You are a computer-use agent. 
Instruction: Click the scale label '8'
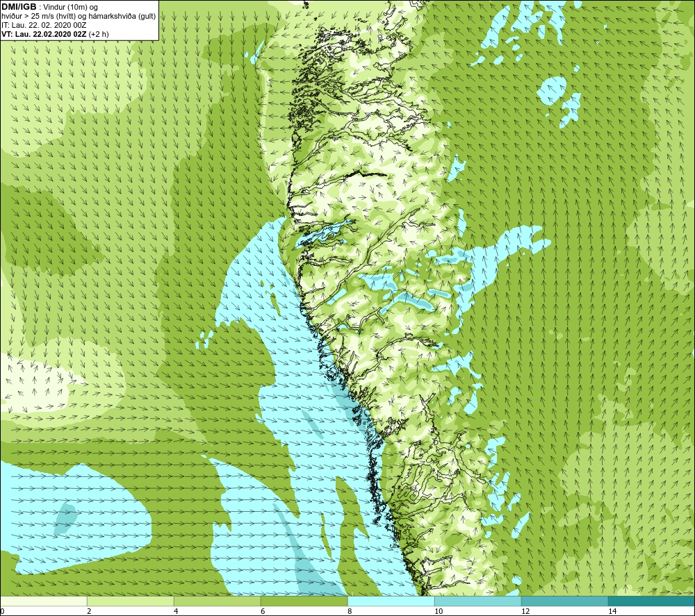[350, 612]
